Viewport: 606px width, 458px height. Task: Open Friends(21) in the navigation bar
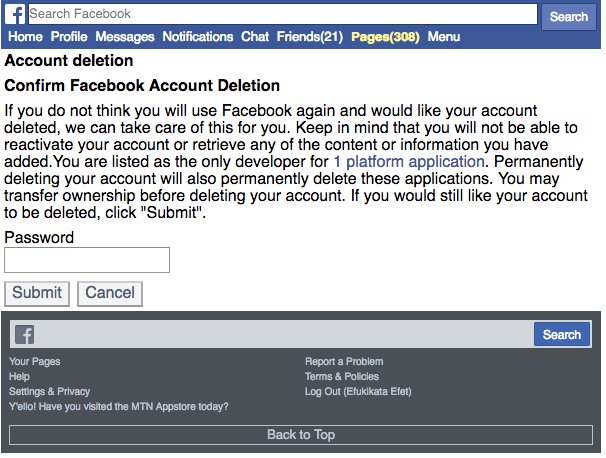click(x=310, y=37)
